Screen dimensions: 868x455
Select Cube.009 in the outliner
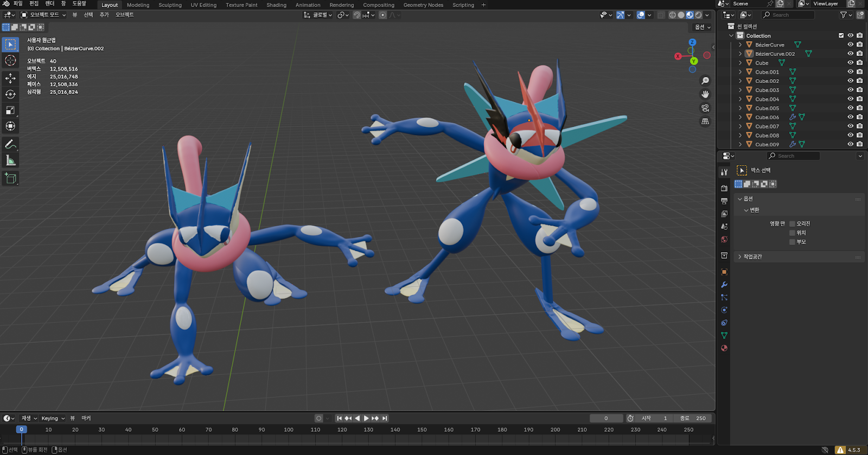[767, 145]
